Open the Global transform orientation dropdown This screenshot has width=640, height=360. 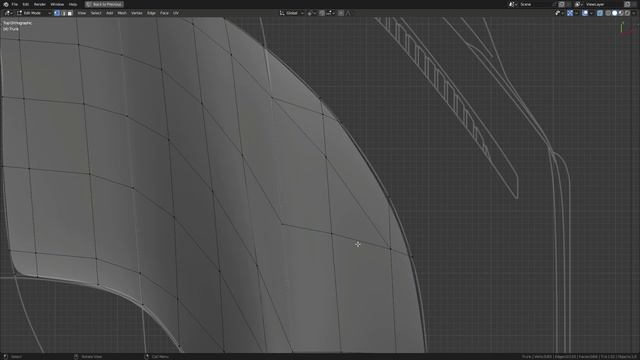(x=291, y=13)
